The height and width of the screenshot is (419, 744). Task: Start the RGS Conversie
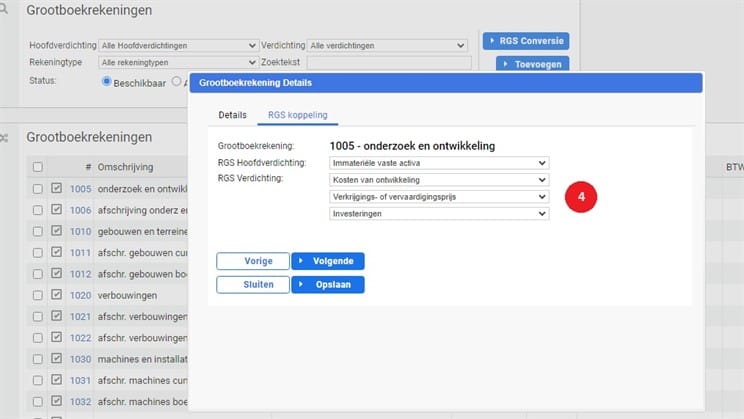pyautogui.click(x=526, y=41)
